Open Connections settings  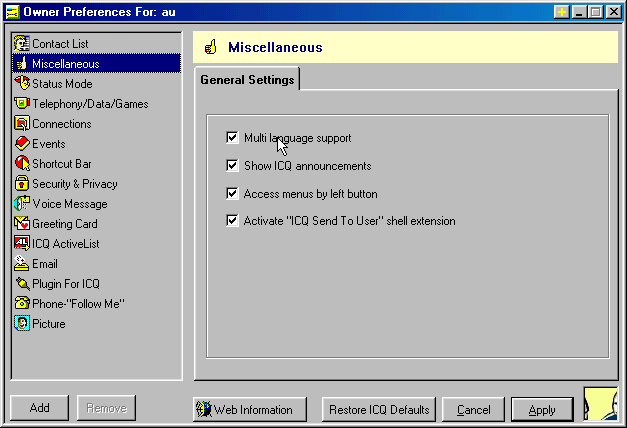pos(96,124)
